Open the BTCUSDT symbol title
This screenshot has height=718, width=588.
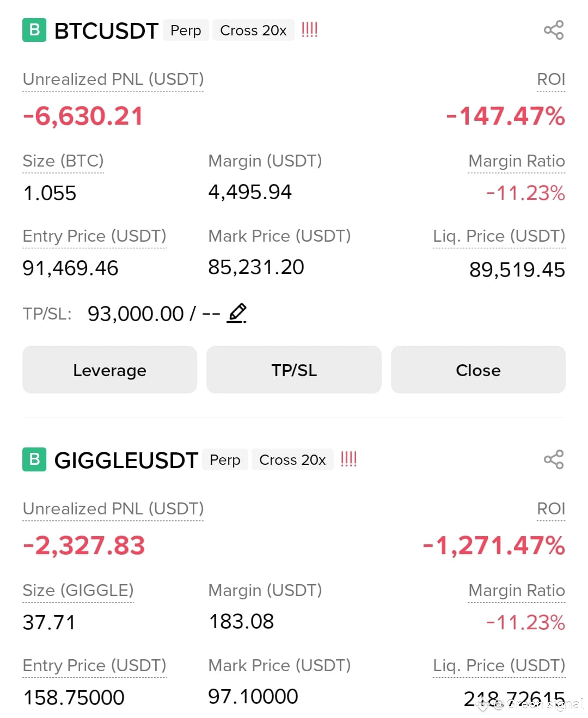click(x=106, y=30)
